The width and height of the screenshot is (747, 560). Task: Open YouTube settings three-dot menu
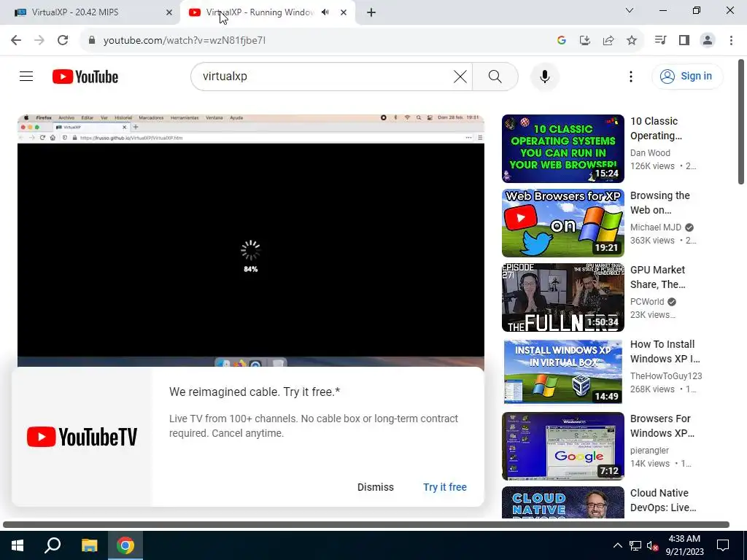click(631, 76)
